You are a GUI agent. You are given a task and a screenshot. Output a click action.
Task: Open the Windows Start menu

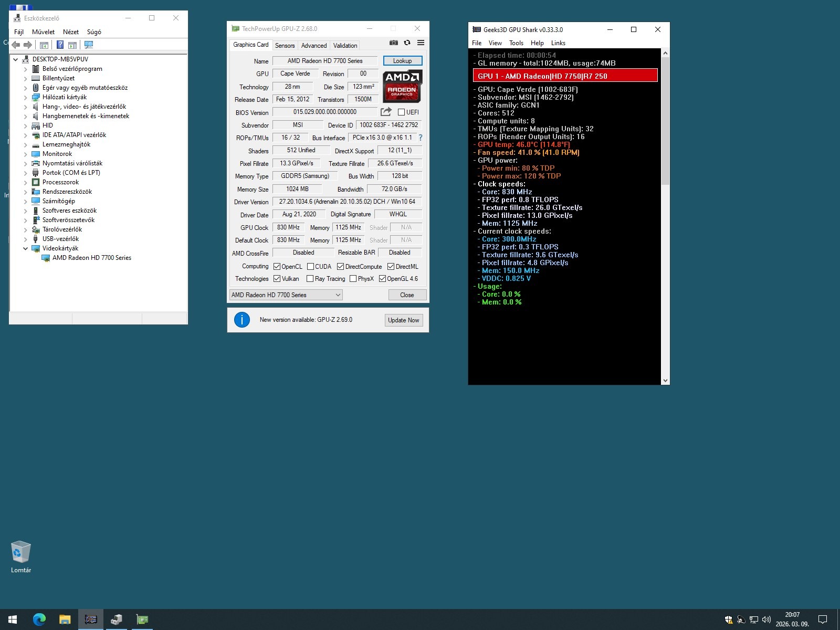point(13,619)
